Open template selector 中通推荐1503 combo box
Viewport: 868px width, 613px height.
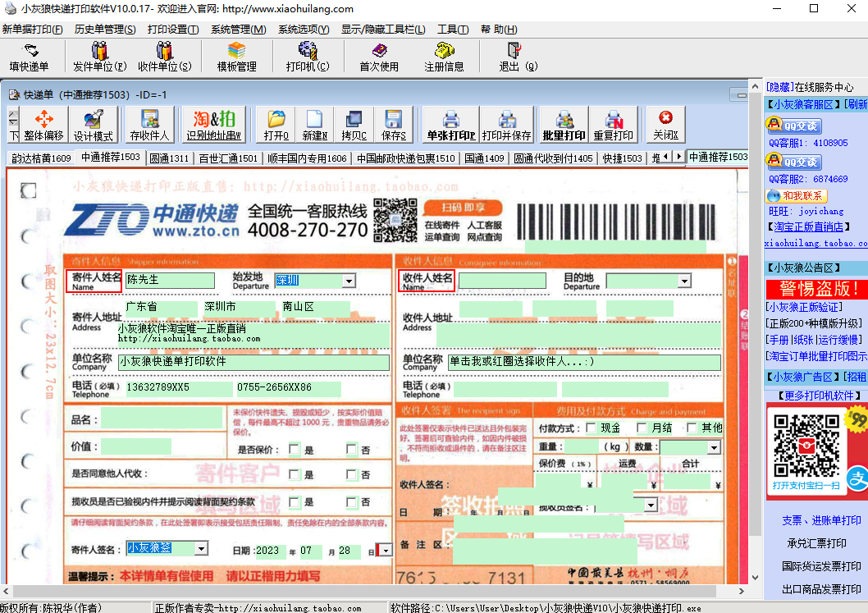[717, 157]
